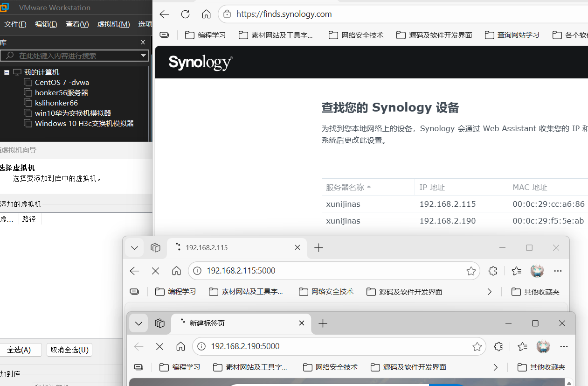Select the row with IP 192.168.2.190
This screenshot has width=588, height=386.
click(455, 221)
